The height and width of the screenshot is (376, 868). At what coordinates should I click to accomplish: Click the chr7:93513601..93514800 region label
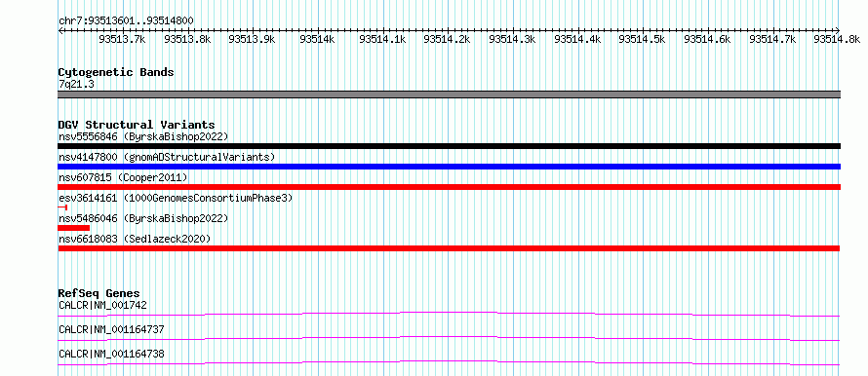[x=126, y=21]
